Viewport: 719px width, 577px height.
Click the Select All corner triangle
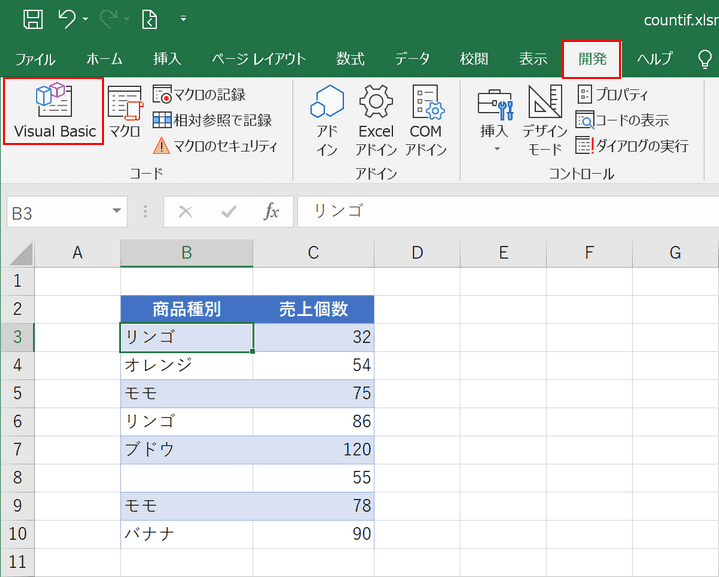pos(21,254)
